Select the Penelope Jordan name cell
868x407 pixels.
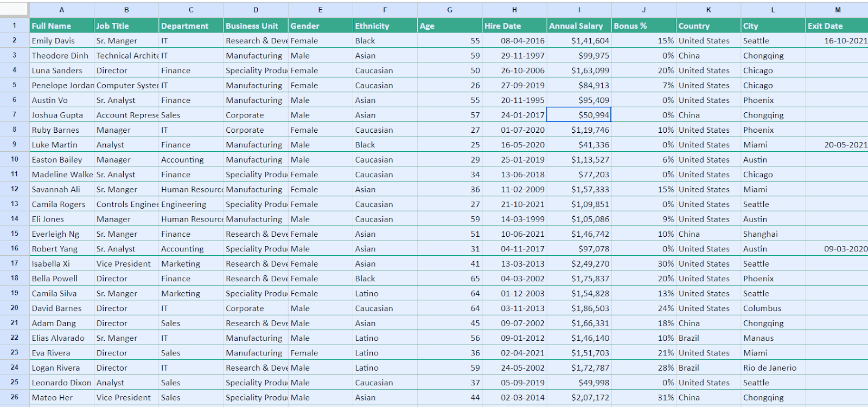62,85
